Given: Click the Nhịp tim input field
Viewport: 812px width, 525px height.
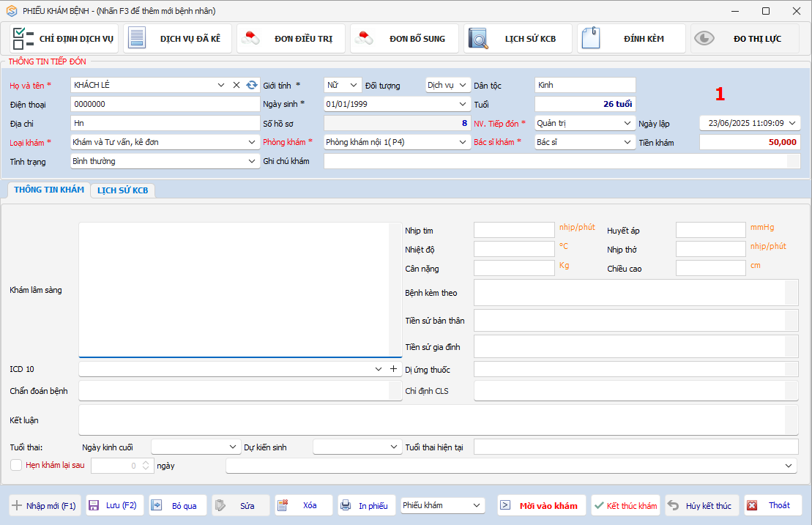Looking at the screenshot, I should pos(514,230).
